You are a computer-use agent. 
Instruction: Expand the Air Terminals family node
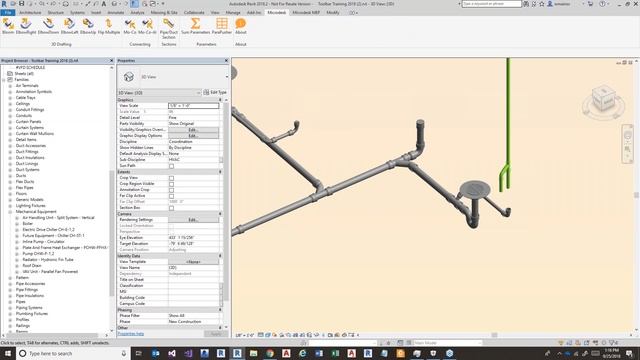[10, 86]
